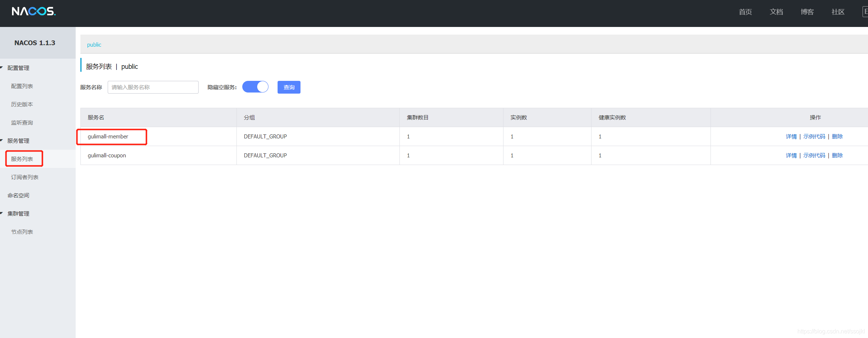The height and width of the screenshot is (338, 868).
Task: Click 删除 for gulimall-coupon
Action: [837, 155]
